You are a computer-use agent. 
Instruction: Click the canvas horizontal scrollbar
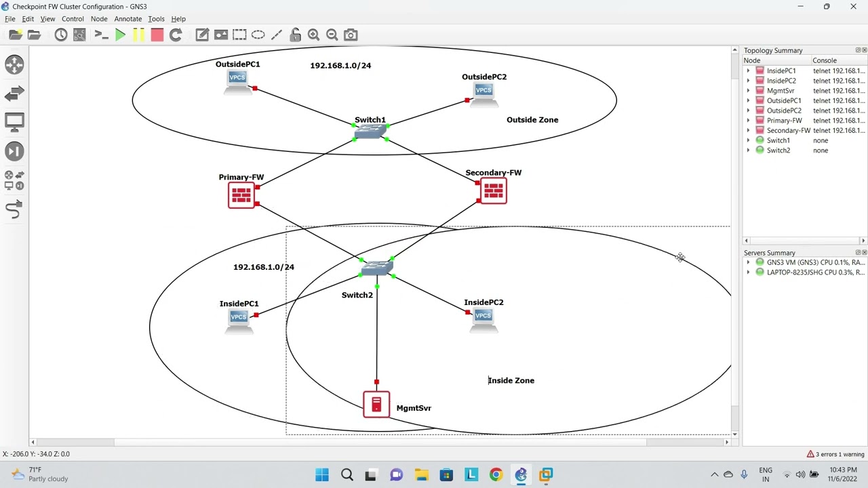[x=380, y=443]
